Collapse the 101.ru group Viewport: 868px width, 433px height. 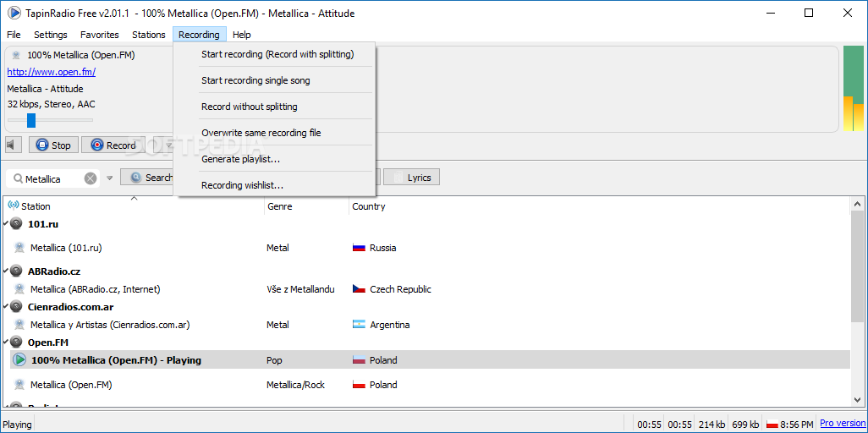pos(6,224)
